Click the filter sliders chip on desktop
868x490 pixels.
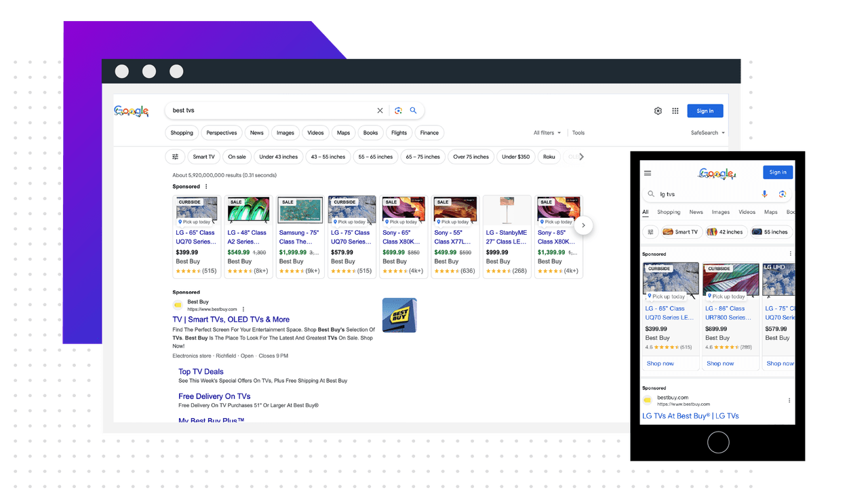coord(175,157)
